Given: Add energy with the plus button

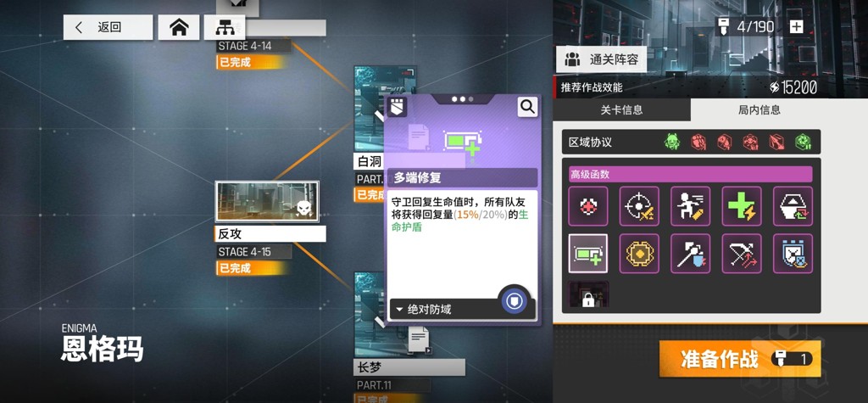Looking at the screenshot, I should [x=796, y=26].
